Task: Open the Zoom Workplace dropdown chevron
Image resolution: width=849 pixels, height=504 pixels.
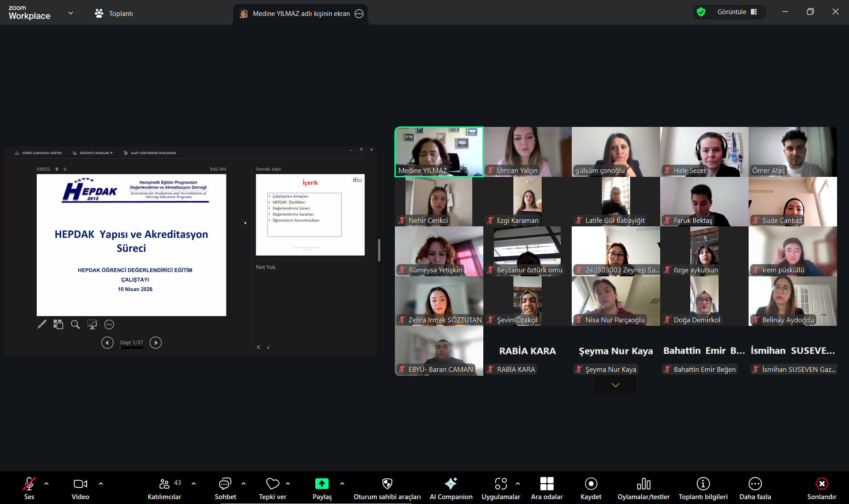Action: 71,13
